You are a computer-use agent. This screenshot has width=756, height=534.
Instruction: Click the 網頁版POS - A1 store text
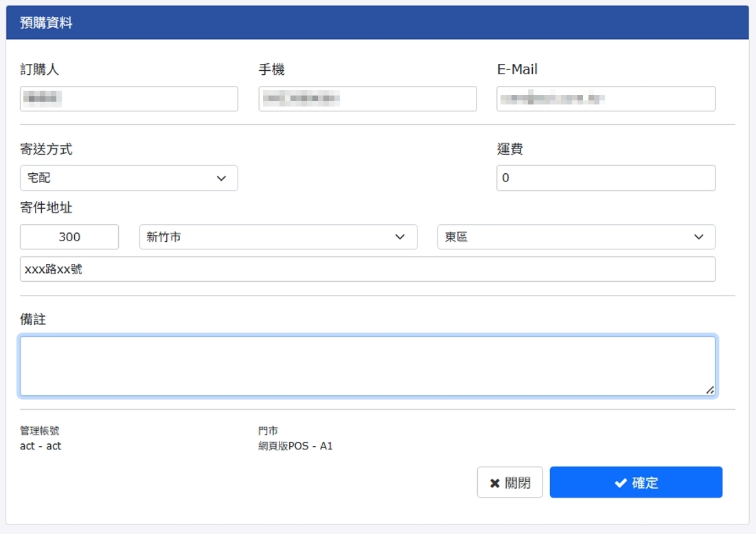[x=297, y=445]
